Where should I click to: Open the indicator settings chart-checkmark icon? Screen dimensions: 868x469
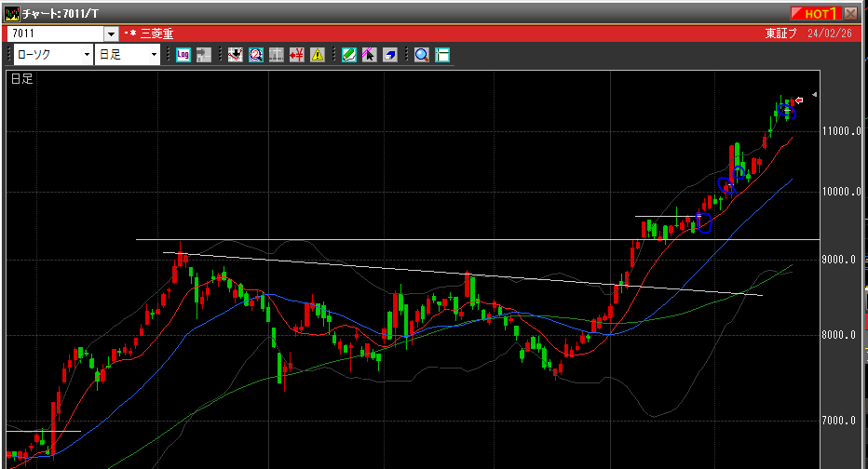coord(235,55)
